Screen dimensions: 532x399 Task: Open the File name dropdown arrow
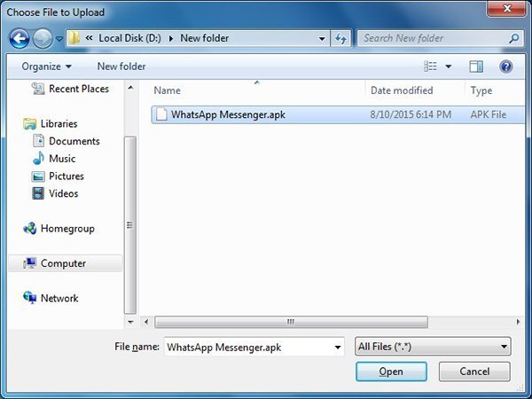tap(338, 347)
